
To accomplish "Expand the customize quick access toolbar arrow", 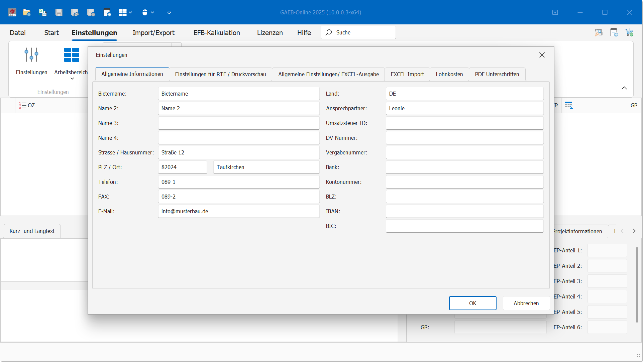I will click(x=169, y=12).
